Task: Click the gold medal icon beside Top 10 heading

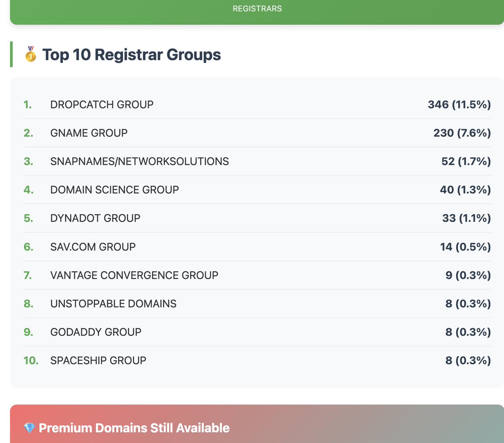Action: pos(29,54)
